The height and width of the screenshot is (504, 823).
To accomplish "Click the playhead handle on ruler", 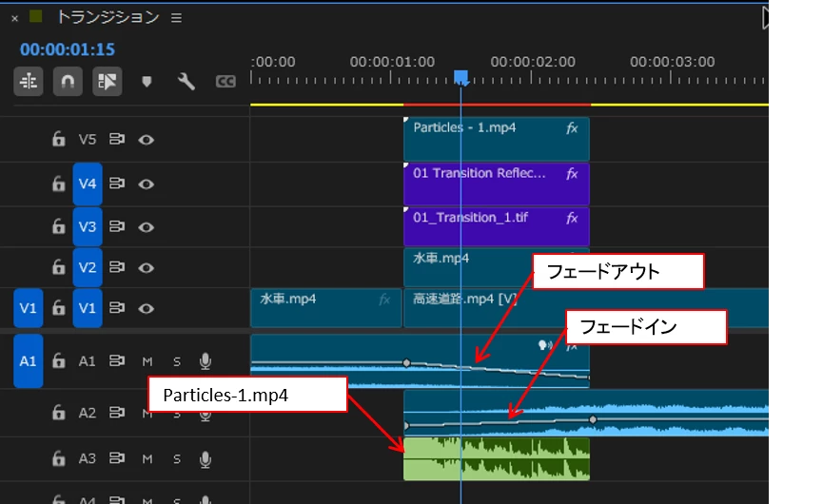I will [460, 78].
